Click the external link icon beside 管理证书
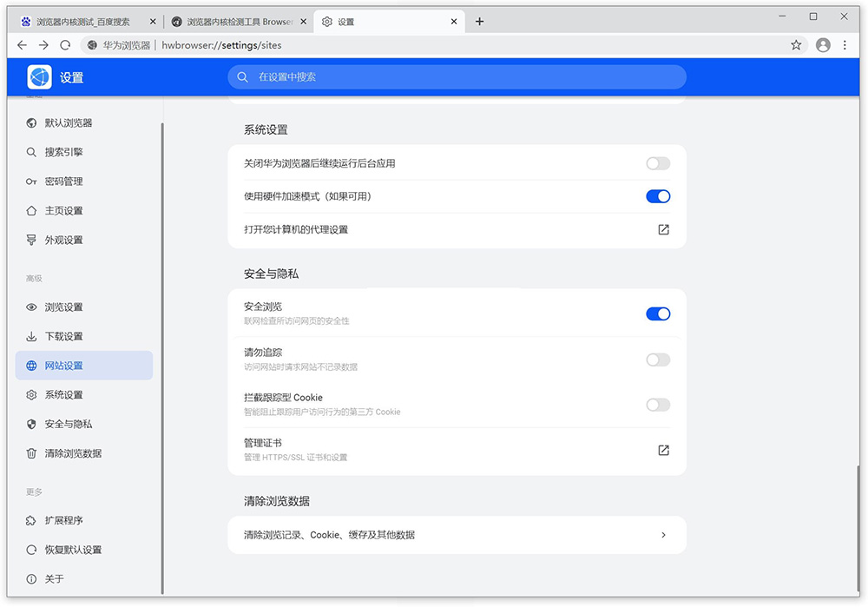This screenshot has height=607, width=868. click(x=663, y=450)
